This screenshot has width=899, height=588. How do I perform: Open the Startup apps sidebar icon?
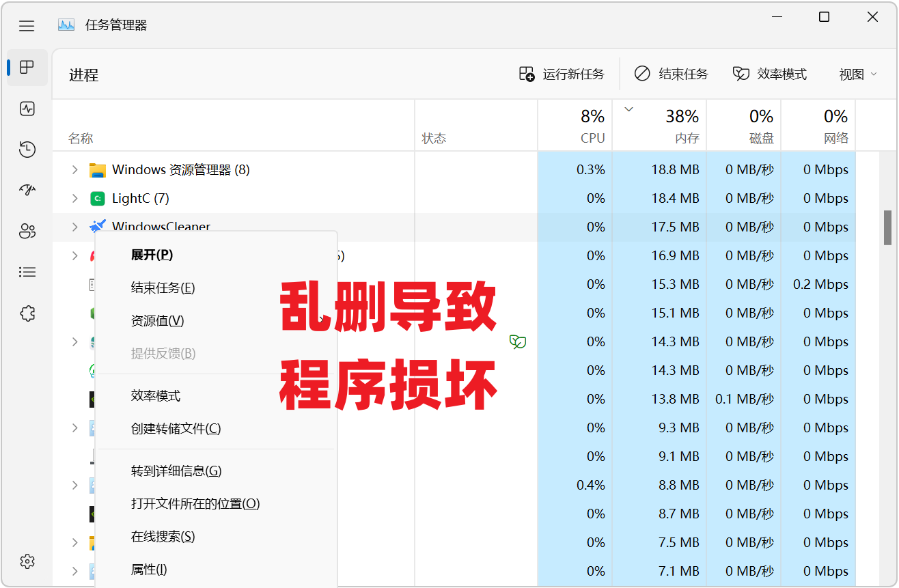27,191
